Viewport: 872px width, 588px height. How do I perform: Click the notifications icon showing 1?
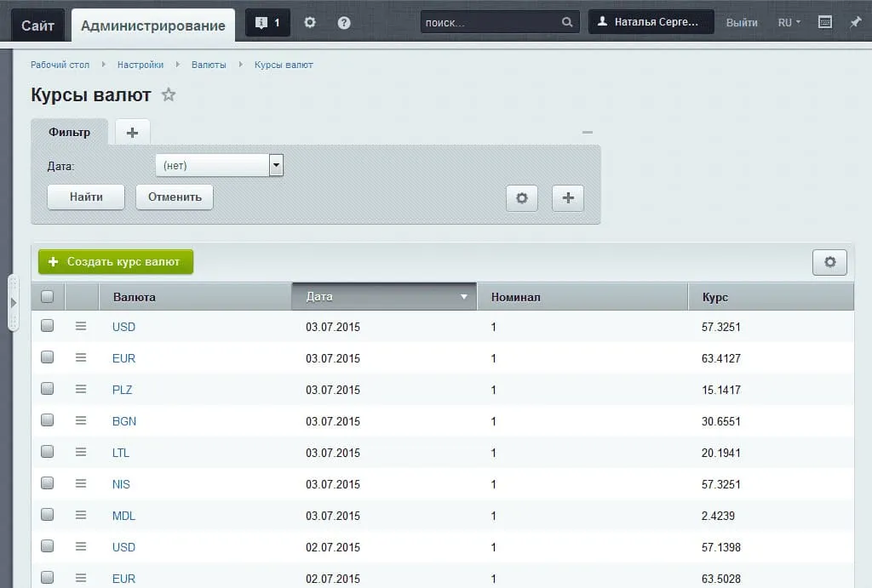pos(267,23)
